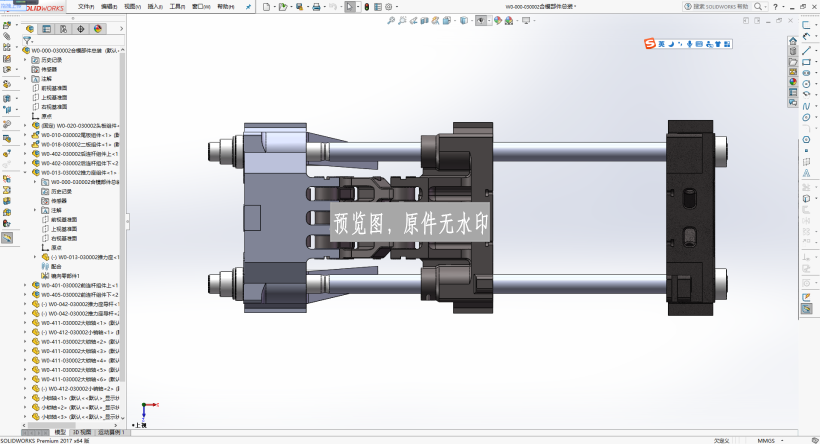Image resolution: width=820 pixels, height=444 pixels.
Task: Select the Spline sketch tool
Action: (x=806, y=106)
